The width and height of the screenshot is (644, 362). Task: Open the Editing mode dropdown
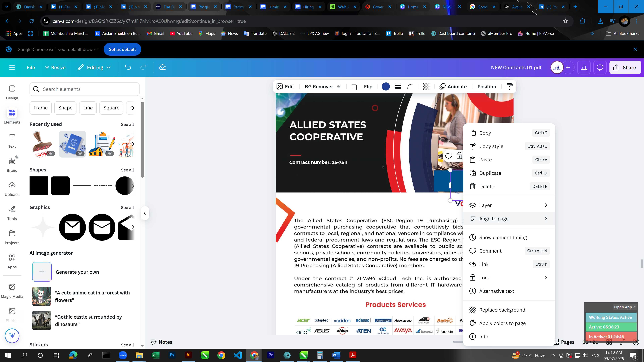click(94, 67)
